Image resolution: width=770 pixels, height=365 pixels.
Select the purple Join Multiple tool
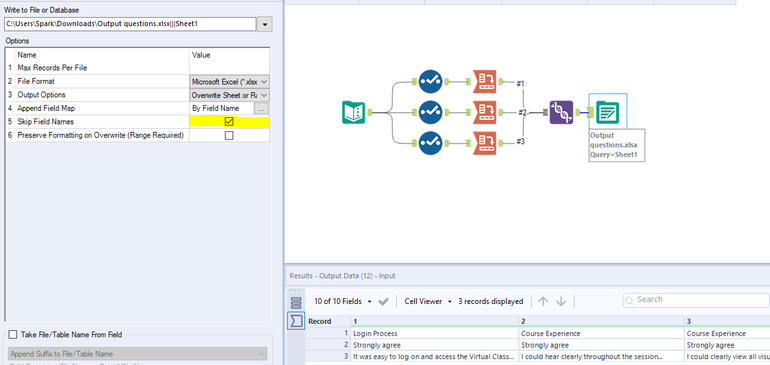[x=561, y=112]
